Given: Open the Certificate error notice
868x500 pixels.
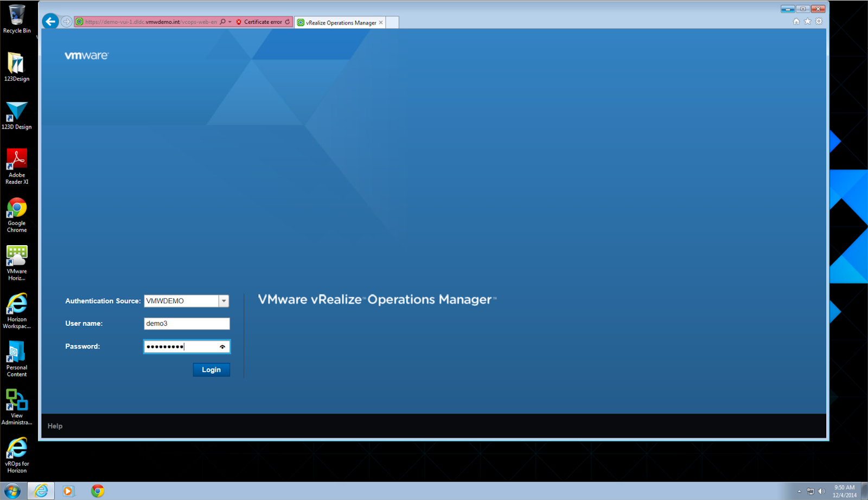Looking at the screenshot, I should click(x=259, y=22).
